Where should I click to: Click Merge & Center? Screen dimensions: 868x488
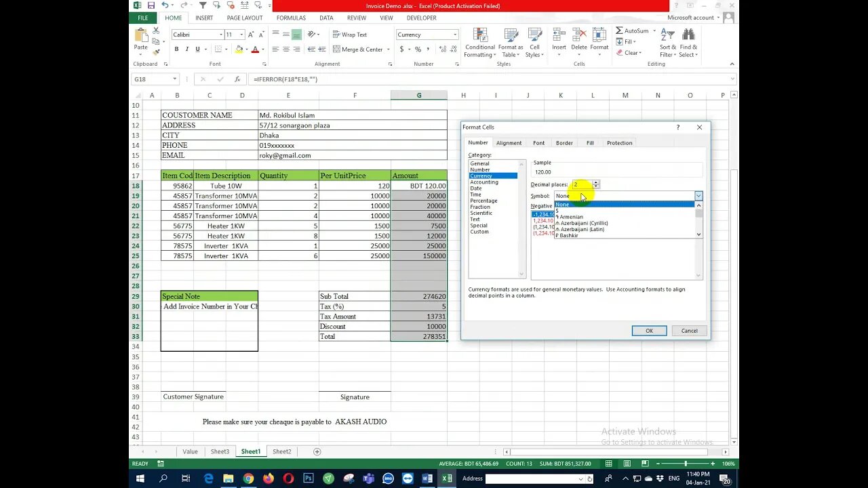[358, 49]
